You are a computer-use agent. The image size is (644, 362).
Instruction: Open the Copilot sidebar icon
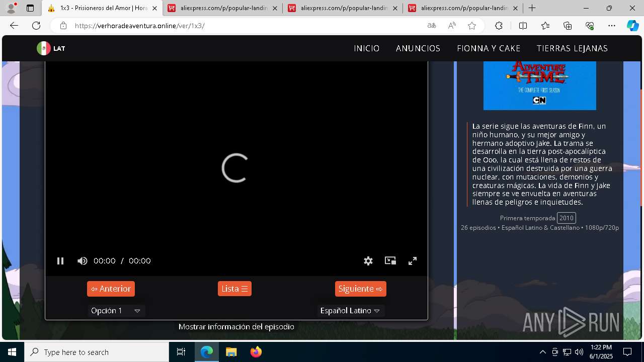coord(632,26)
